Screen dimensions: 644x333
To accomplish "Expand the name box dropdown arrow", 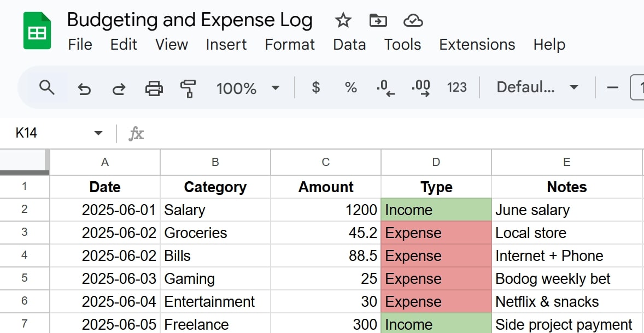I will pyautogui.click(x=98, y=133).
